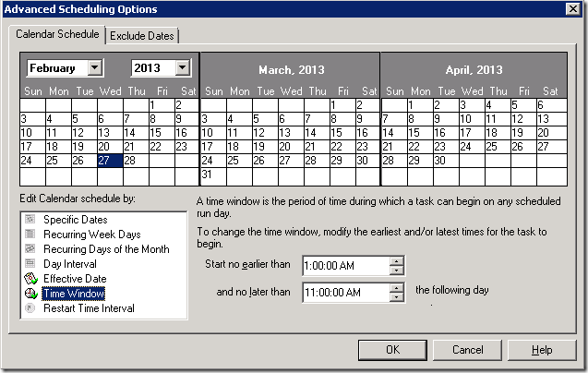The image size is (588, 373).
Task: Increase the 'Start no earlier than' time
Action: pos(397,261)
